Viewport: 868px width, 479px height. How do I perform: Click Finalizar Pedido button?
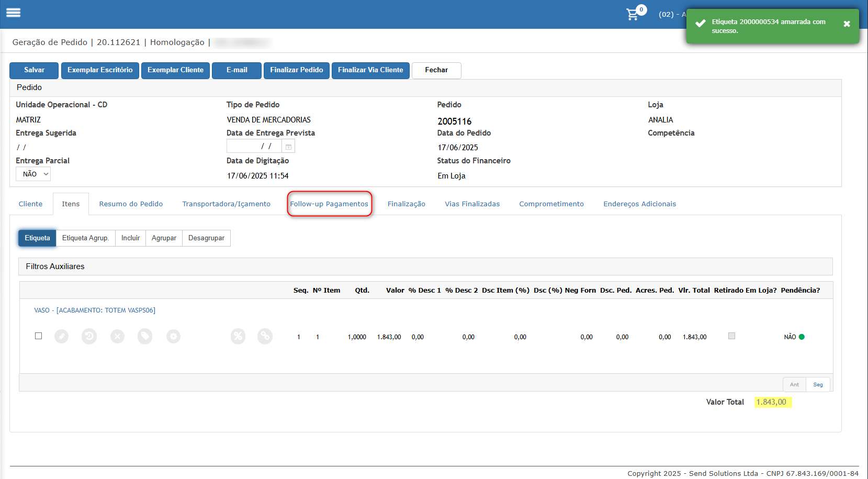point(296,70)
